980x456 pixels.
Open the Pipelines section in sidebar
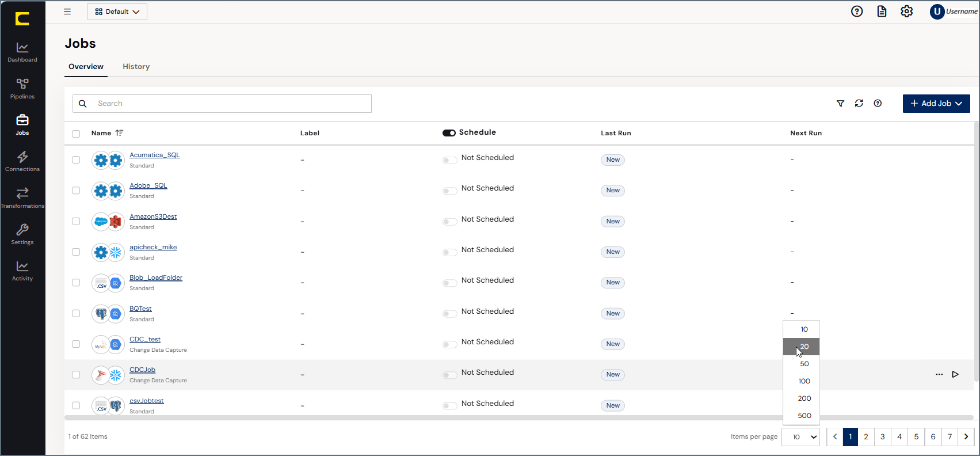(22, 89)
